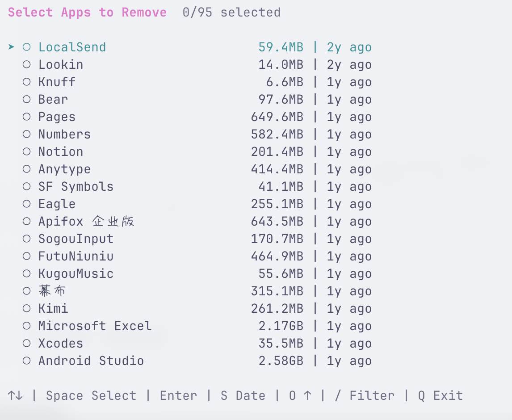Select the Notion selection circle
This screenshot has width=512, height=420.
click(x=26, y=151)
